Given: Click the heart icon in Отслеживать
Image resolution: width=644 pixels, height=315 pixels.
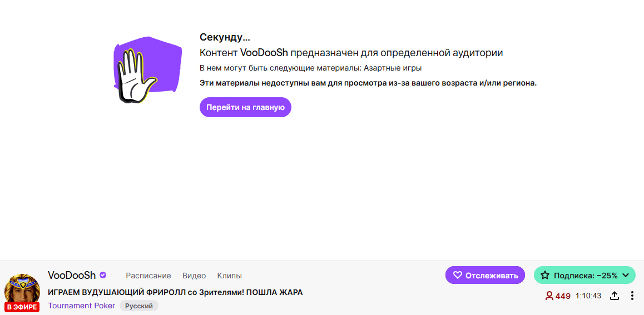Looking at the screenshot, I should (458, 275).
